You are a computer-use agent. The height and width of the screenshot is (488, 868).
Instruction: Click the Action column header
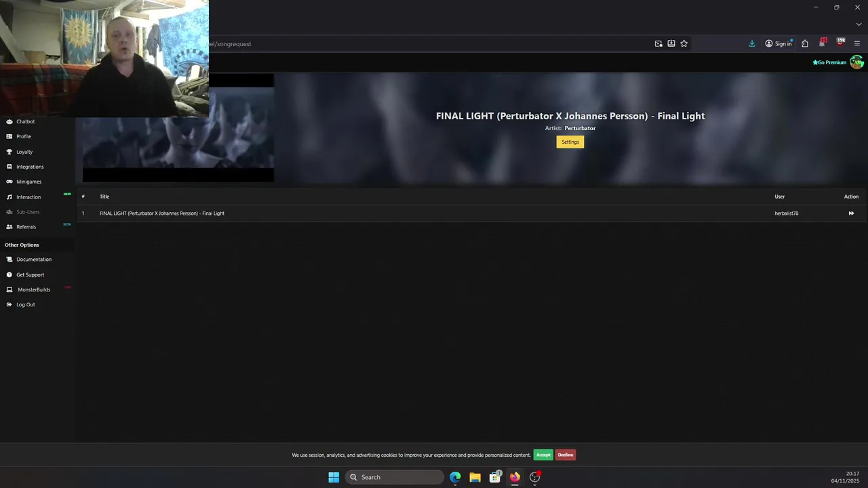[851, 197]
